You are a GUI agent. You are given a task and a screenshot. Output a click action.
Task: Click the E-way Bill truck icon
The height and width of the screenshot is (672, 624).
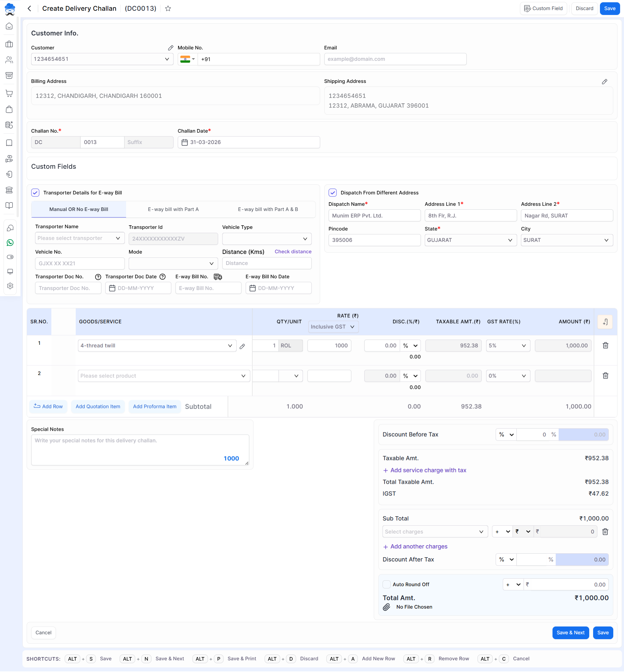tap(218, 277)
